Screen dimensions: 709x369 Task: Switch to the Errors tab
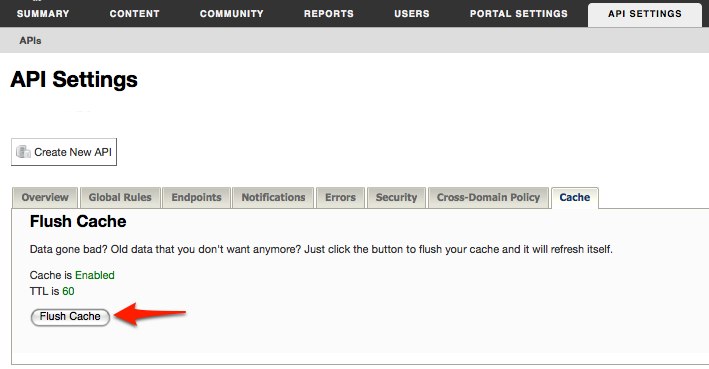point(340,198)
